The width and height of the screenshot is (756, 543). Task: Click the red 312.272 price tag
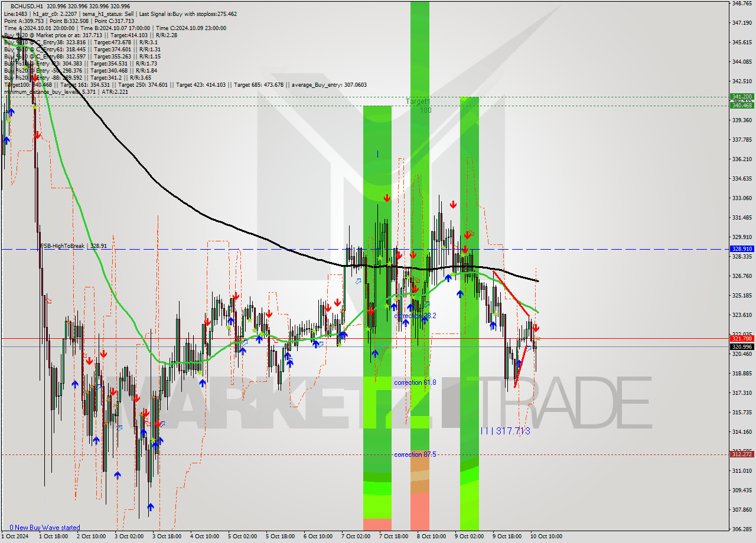coord(742,454)
